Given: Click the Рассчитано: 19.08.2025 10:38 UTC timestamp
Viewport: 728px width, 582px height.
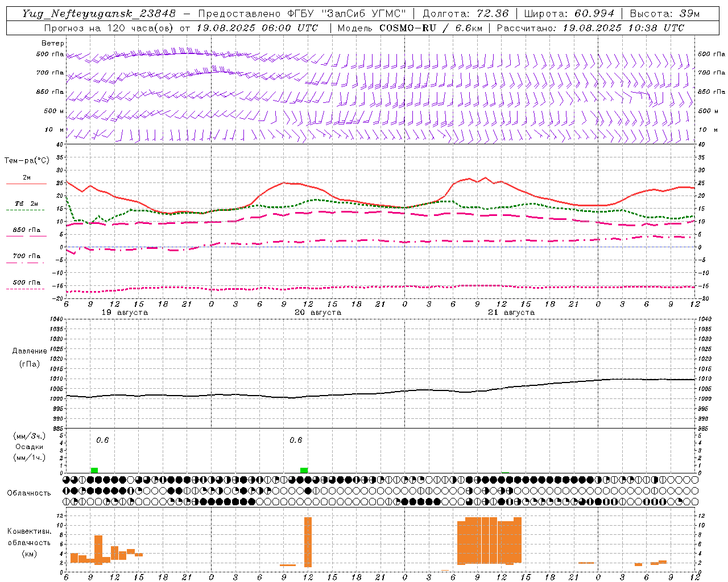Looking at the screenshot, I should 590,28.
